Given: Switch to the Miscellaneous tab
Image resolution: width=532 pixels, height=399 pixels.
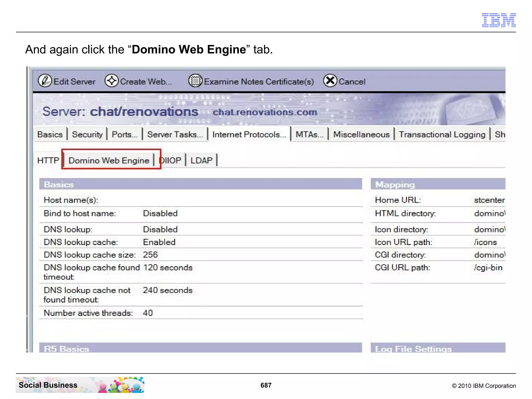Looking at the screenshot, I should tap(362, 135).
